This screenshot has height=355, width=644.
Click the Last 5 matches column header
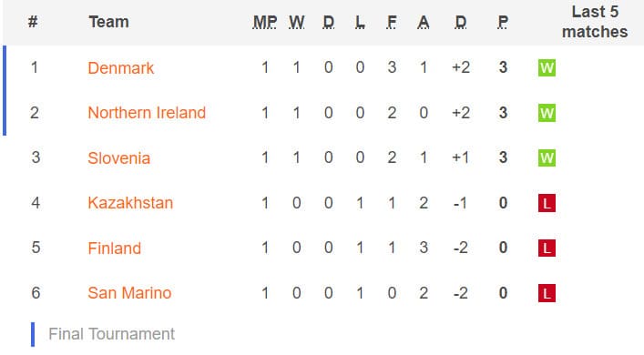pos(595,22)
